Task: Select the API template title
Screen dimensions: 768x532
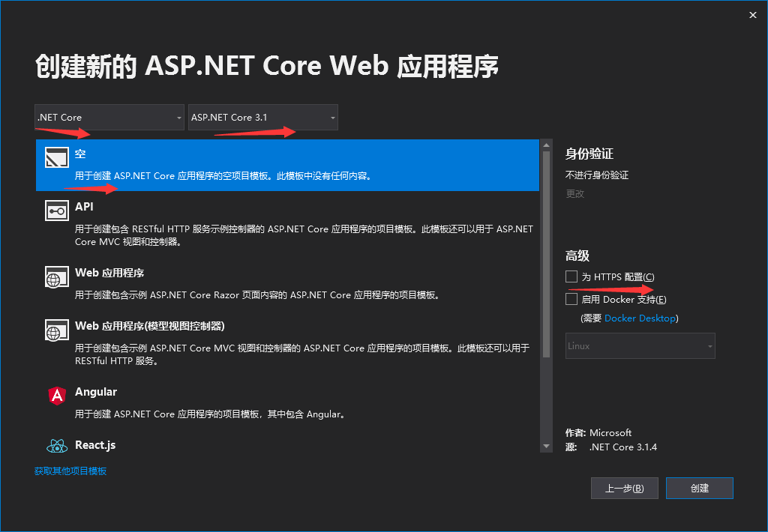Action: pyautogui.click(x=84, y=207)
